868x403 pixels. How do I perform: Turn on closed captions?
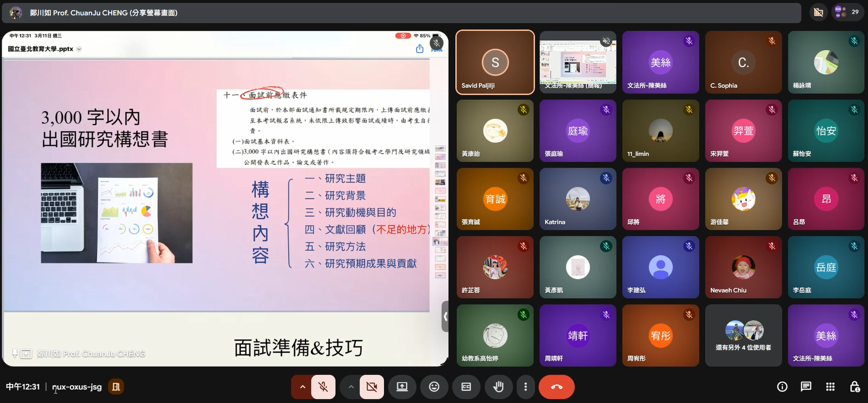click(466, 387)
